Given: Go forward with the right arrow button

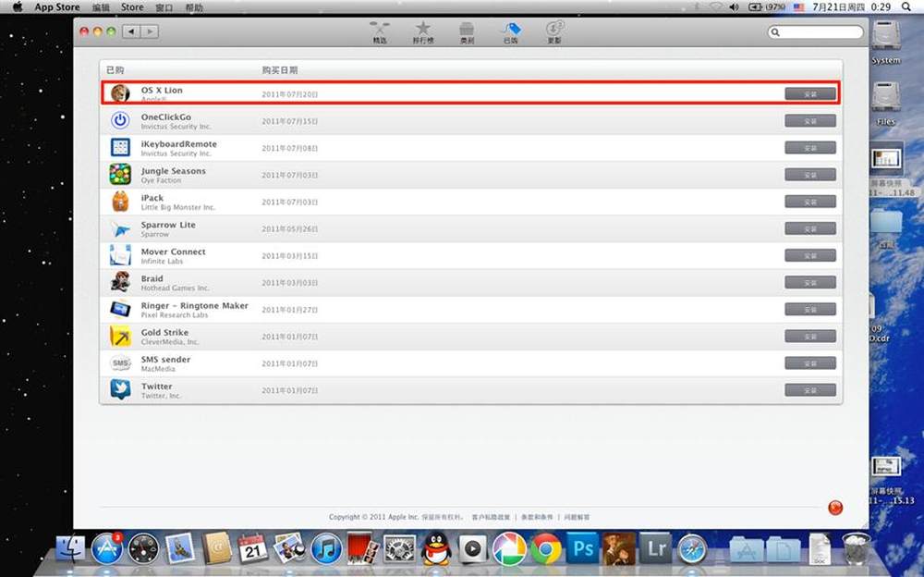Looking at the screenshot, I should [150, 31].
